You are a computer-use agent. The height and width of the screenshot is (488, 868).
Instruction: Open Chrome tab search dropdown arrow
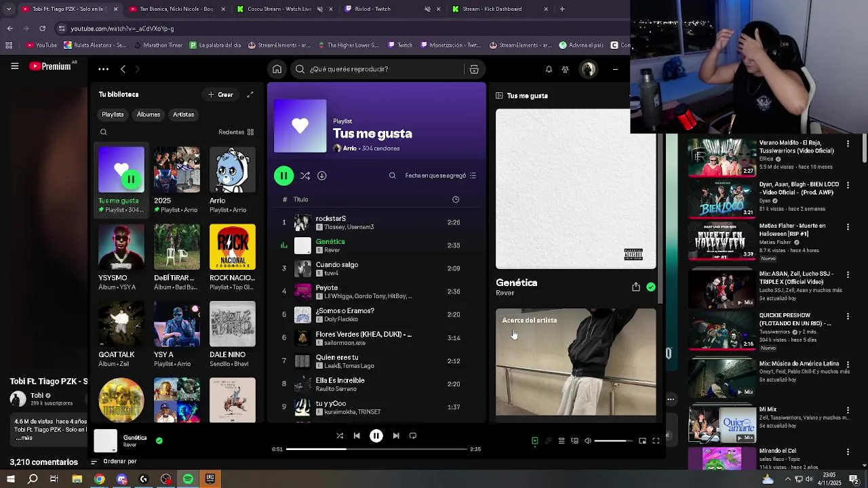(x=9, y=9)
